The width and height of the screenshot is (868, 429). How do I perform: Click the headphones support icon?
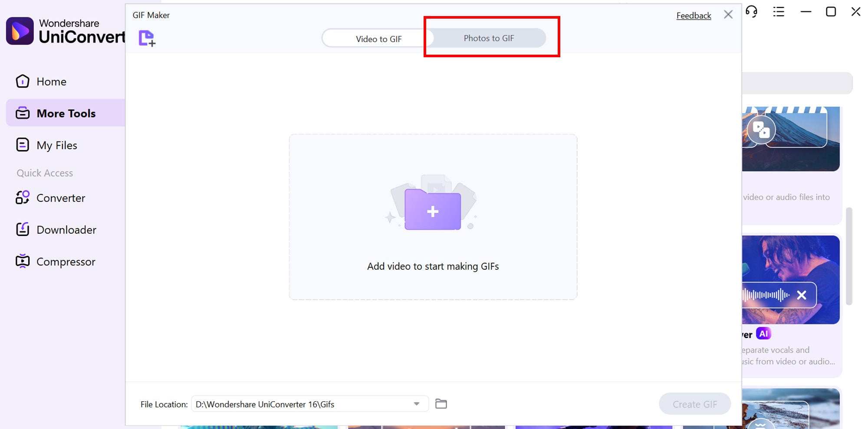752,12
